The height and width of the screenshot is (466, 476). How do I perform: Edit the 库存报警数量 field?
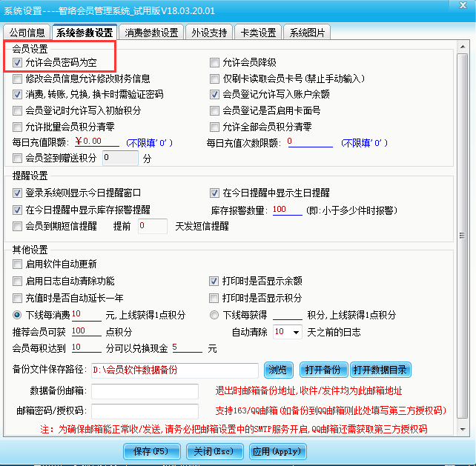[x=287, y=210]
